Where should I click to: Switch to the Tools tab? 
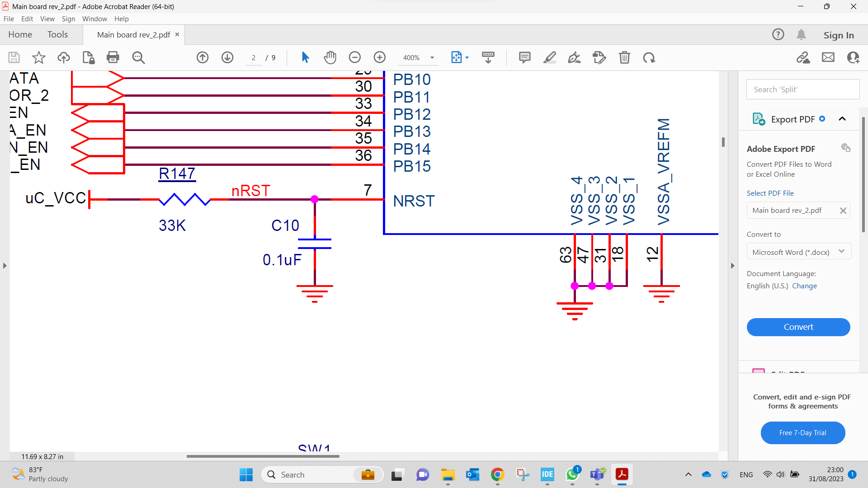(x=57, y=34)
